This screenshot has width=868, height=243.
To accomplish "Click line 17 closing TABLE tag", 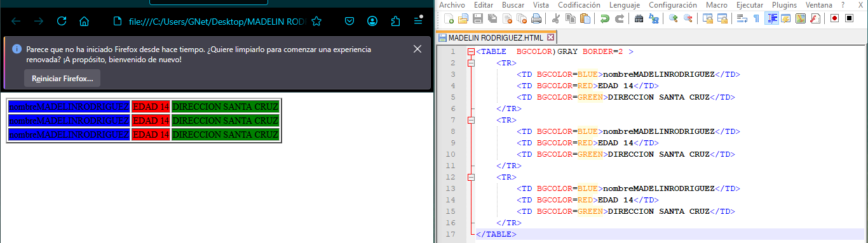I will coord(496,234).
